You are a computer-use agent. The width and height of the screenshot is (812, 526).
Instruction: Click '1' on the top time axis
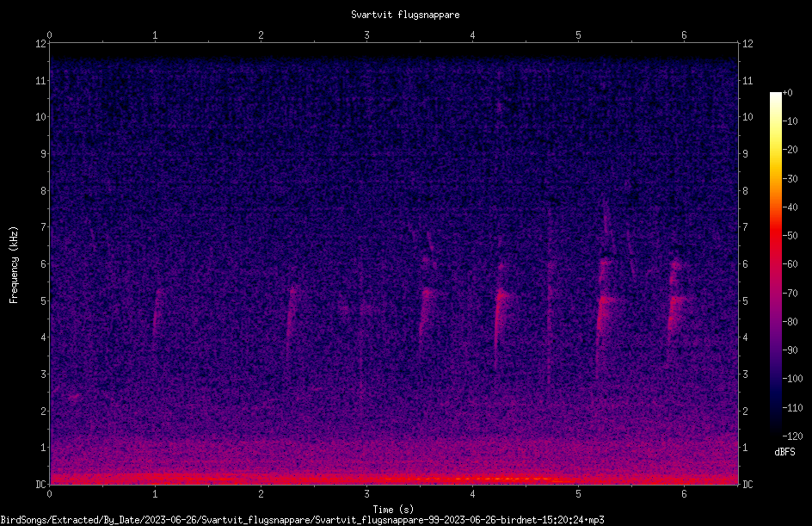pyautogui.click(x=155, y=35)
